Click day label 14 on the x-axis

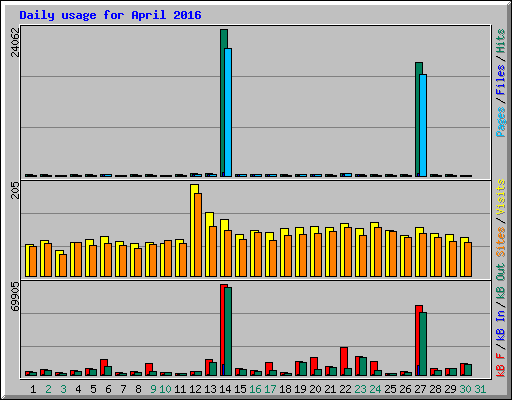225,389
